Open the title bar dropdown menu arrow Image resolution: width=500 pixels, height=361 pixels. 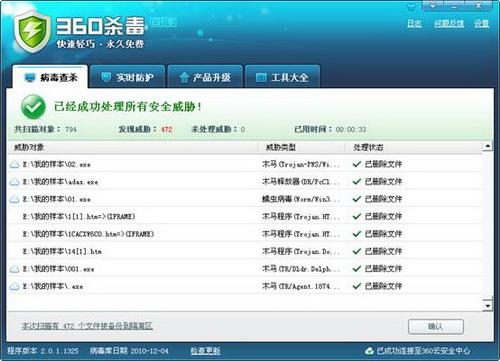tap(433, 5)
